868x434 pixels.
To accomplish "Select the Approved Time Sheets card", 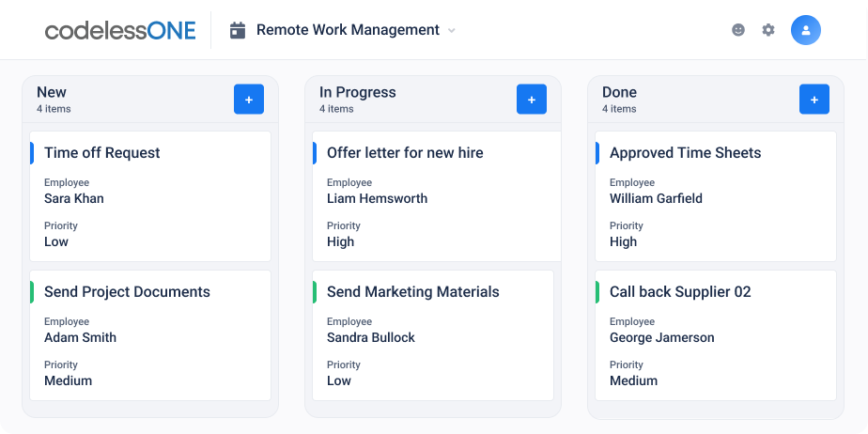I will (716, 196).
